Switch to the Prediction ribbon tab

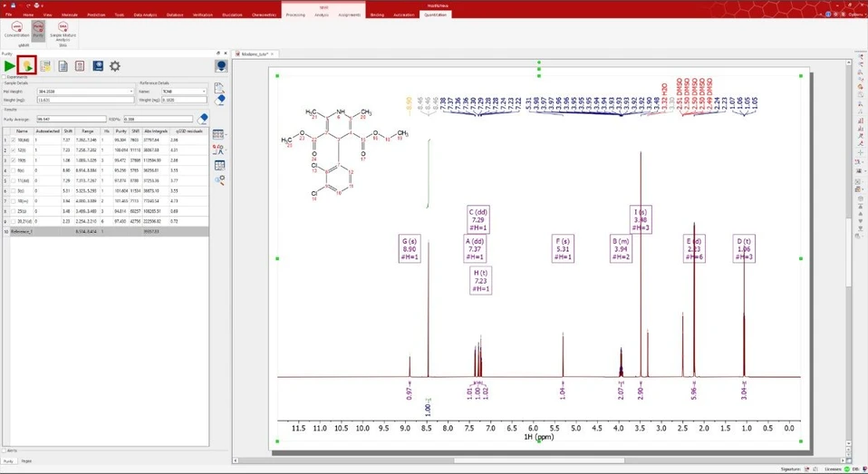click(x=96, y=15)
